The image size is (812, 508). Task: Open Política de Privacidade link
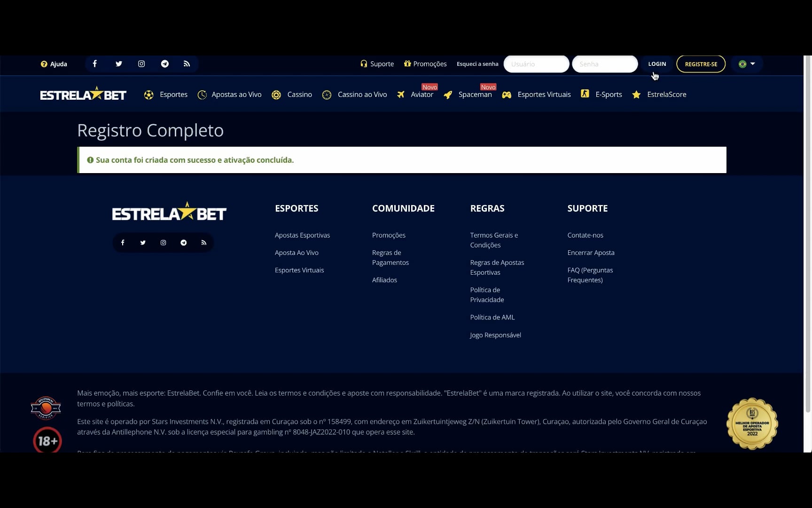click(487, 295)
